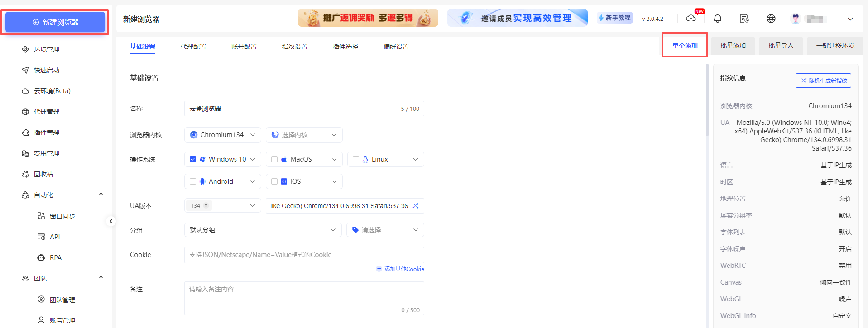Check the MacOS checkbox
868x328 pixels.
(x=274, y=159)
